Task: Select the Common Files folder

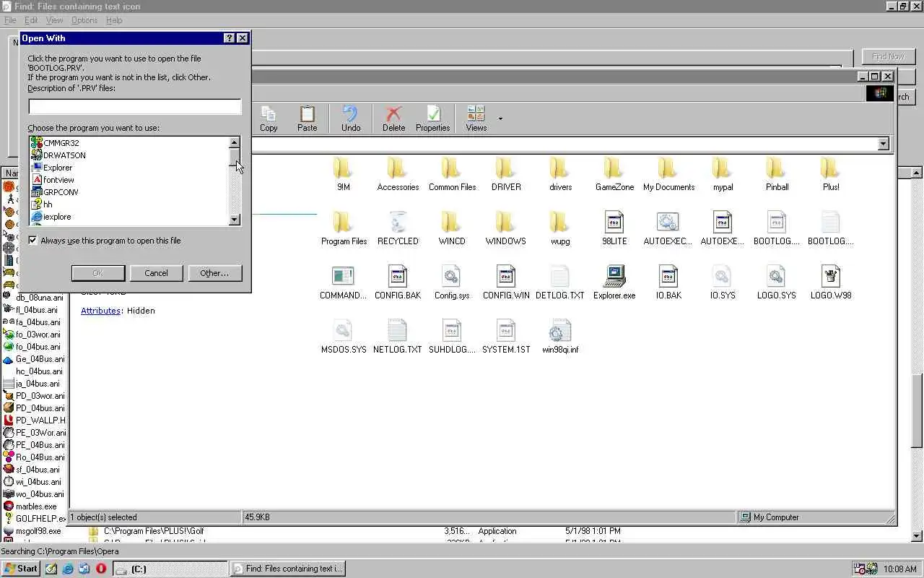Action: click(452, 174)
